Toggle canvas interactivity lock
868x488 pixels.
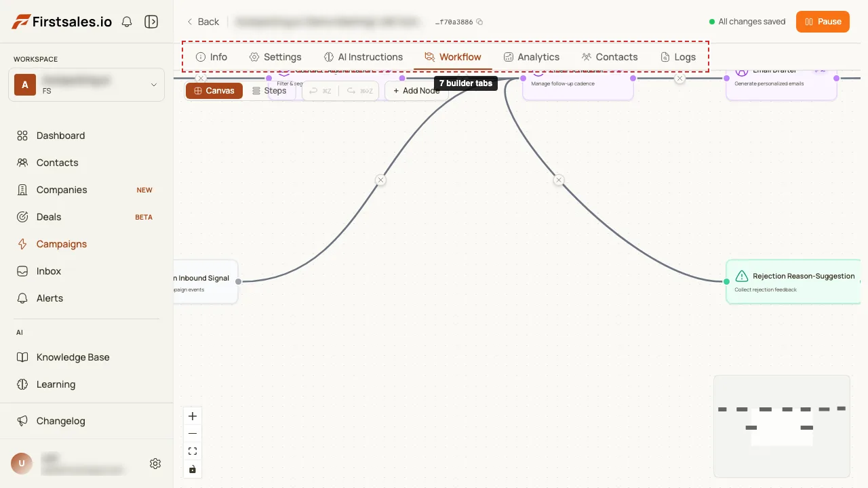[193, 469]
